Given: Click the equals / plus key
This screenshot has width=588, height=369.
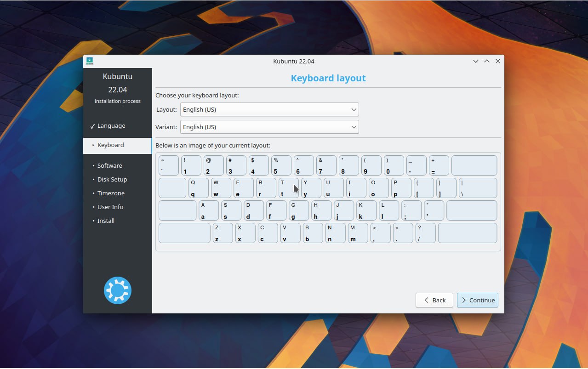Looking at the screenshot, I should point(439,165).
